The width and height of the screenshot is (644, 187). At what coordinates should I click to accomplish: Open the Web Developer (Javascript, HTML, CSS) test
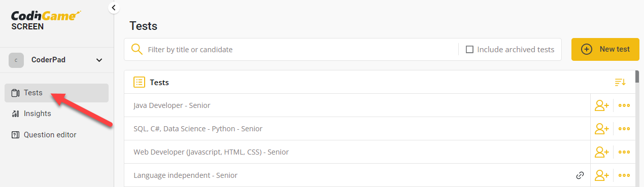(x=211, y=152)
